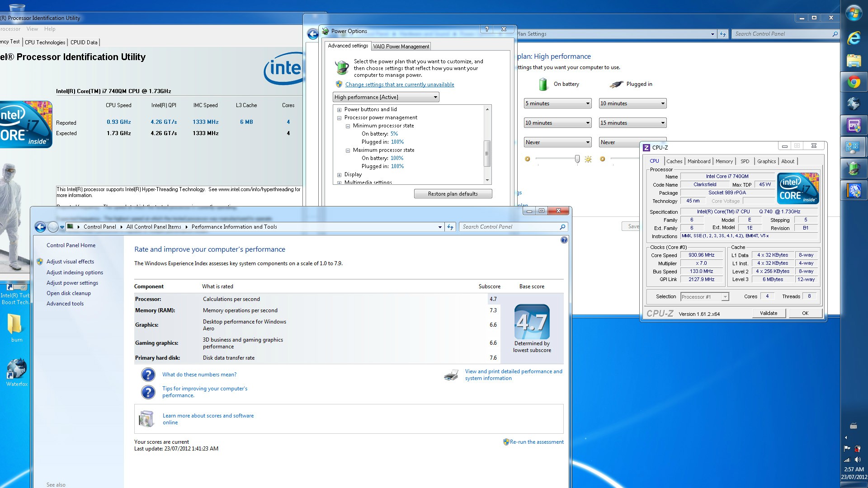Open Waterfox desktop shortcut
Image resolution: width=868 pixels, height=488 pixels.
(x=16, y=372)
